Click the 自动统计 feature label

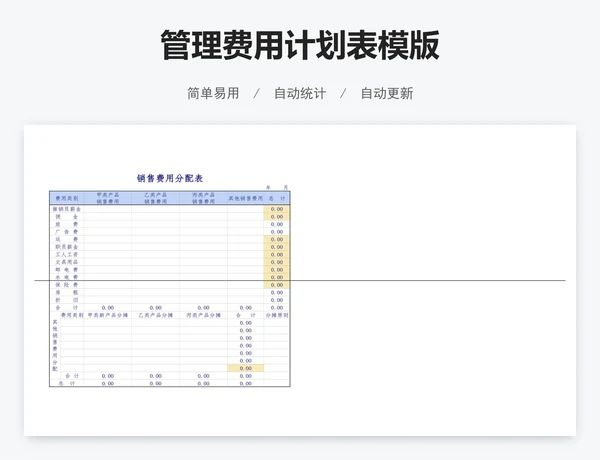coord(300,93)
